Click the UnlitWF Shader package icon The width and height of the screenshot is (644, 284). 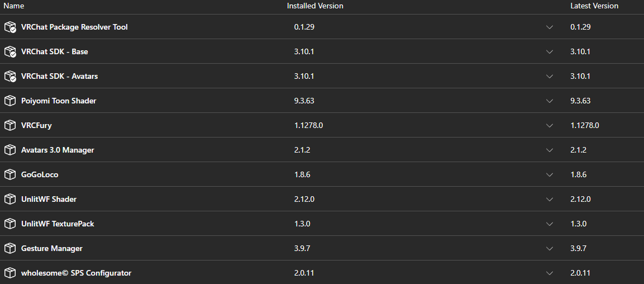point(10,200)
